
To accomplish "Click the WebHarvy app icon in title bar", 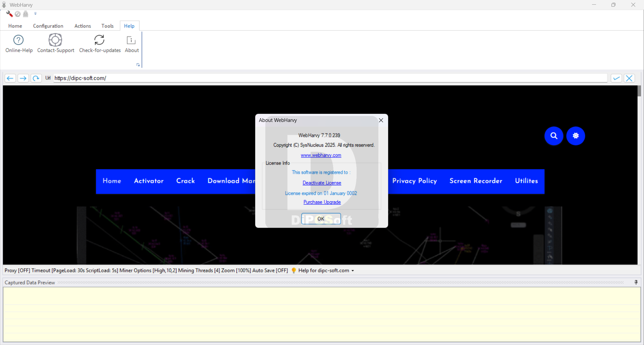I will point(4,5).
